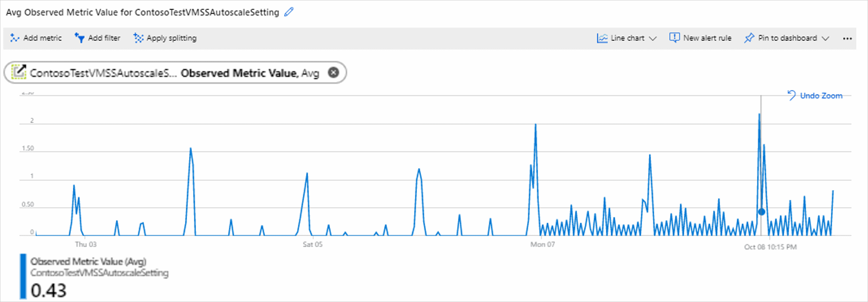Open the more options ellipsis menu
Viewport: 868px width, 302px height.
point(847,39)
